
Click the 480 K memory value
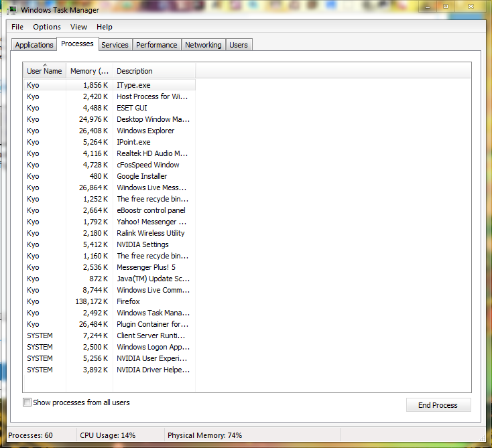pos(99,176)
